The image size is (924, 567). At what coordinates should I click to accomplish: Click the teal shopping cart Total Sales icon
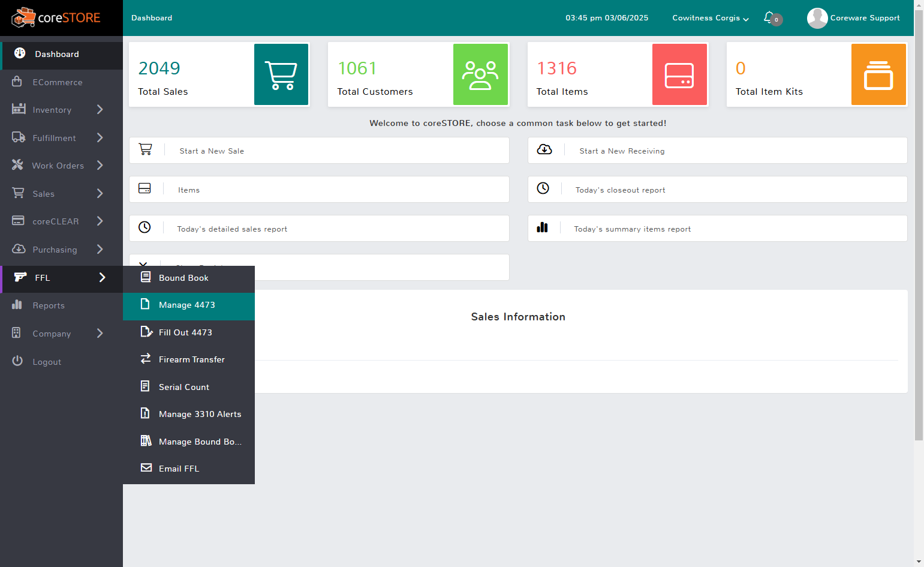[281, 74]
